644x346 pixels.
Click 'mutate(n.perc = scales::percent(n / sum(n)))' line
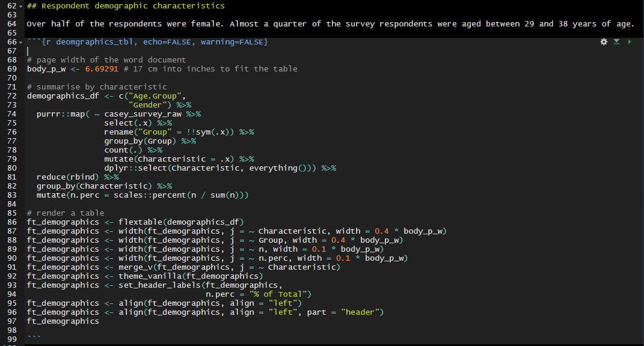143,195
